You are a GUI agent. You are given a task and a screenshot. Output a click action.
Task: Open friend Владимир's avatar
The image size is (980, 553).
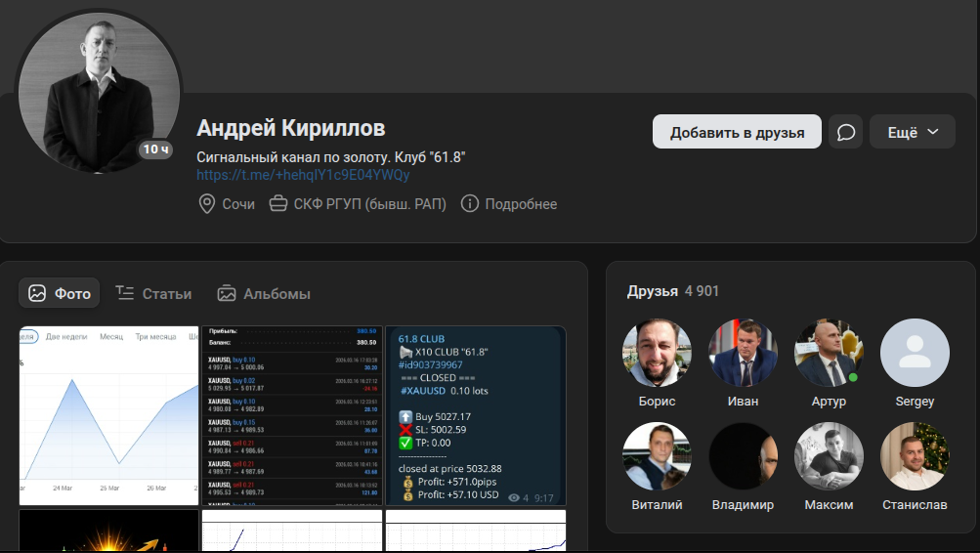click(x=744, y=457)
